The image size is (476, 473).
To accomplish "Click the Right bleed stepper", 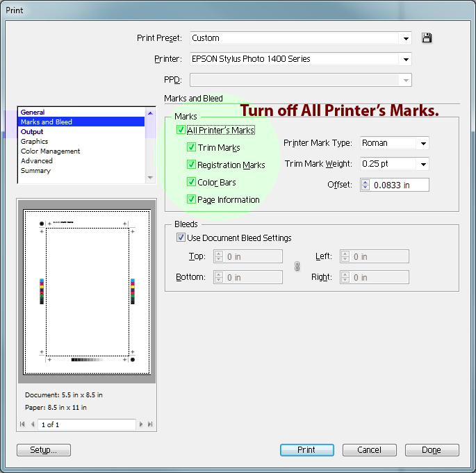I will pos(345,277).
